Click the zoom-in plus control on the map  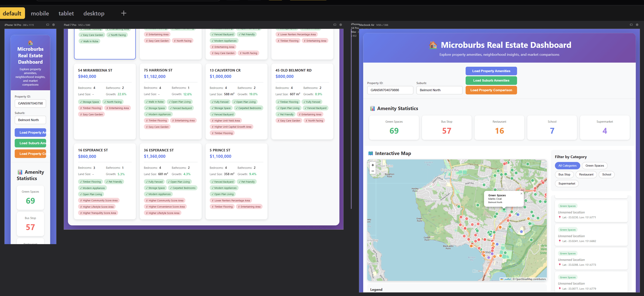click(x=373, y=165)
